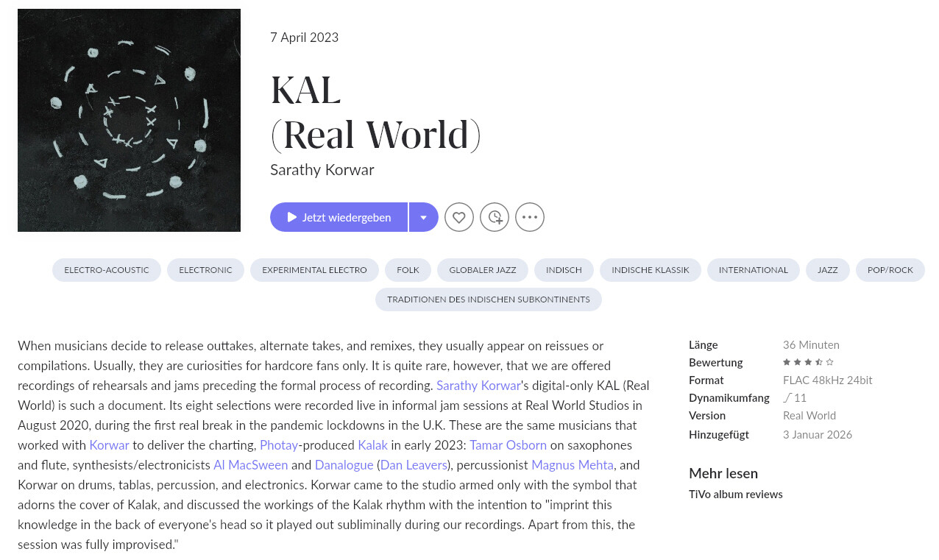This screenshot has width=939, height=560.
Task: Select TRADITIONEN DES INDISCHEN SUBKONTINENTS tag
Action: tap(489, 300)
